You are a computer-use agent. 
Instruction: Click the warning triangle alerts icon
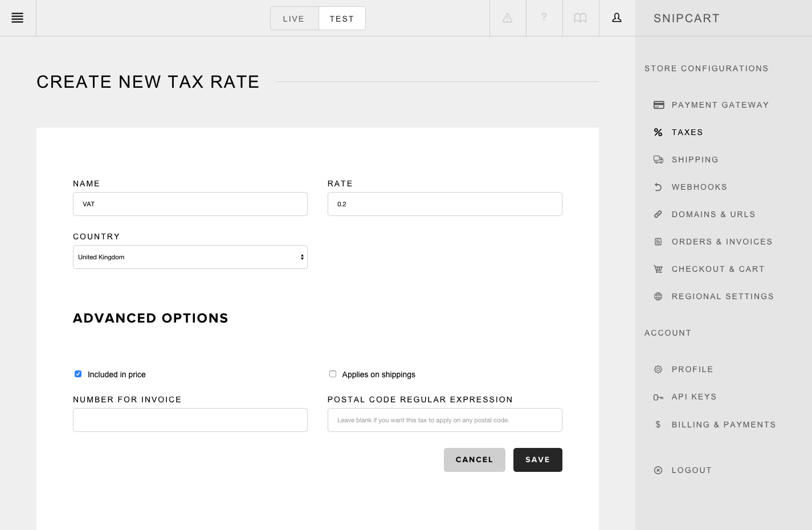[x=507, y=18]
